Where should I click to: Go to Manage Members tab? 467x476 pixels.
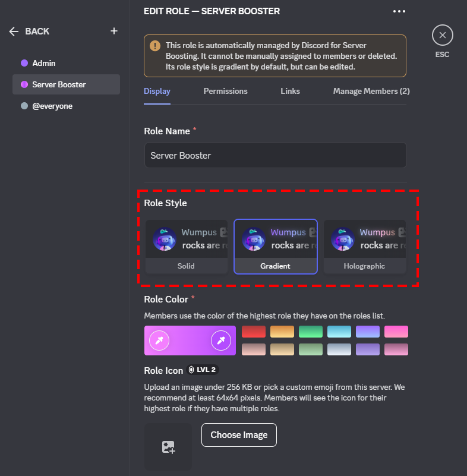[371, 92]
